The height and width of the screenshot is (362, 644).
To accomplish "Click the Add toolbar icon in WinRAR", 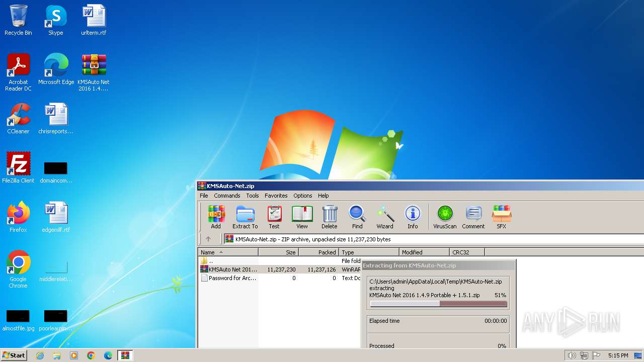I will tap(216, 217).
